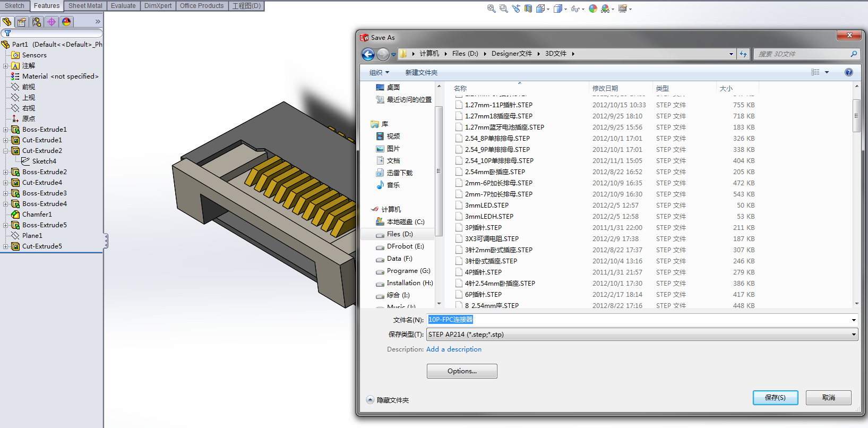Select 本地磁盘 (C:) drive

(405, 222)
